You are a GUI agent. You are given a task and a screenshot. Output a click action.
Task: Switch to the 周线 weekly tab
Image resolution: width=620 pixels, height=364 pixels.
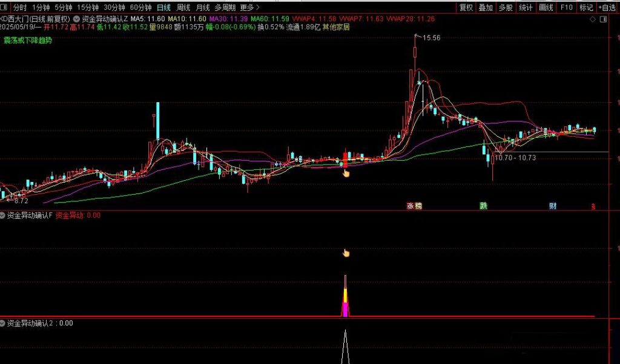click(183, 8)
